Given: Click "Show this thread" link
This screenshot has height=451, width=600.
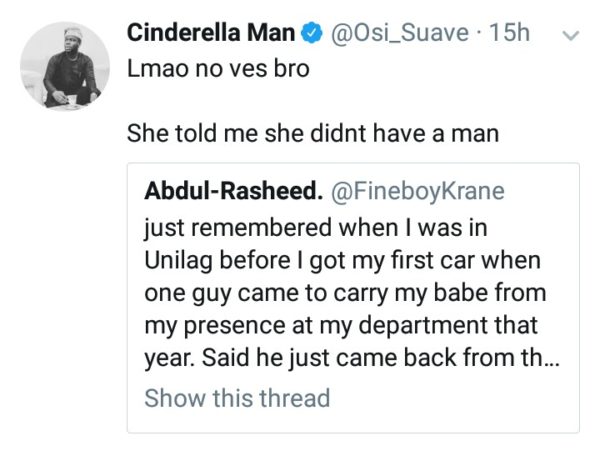Looking at the screenshot, I should (x=237, y=397).
